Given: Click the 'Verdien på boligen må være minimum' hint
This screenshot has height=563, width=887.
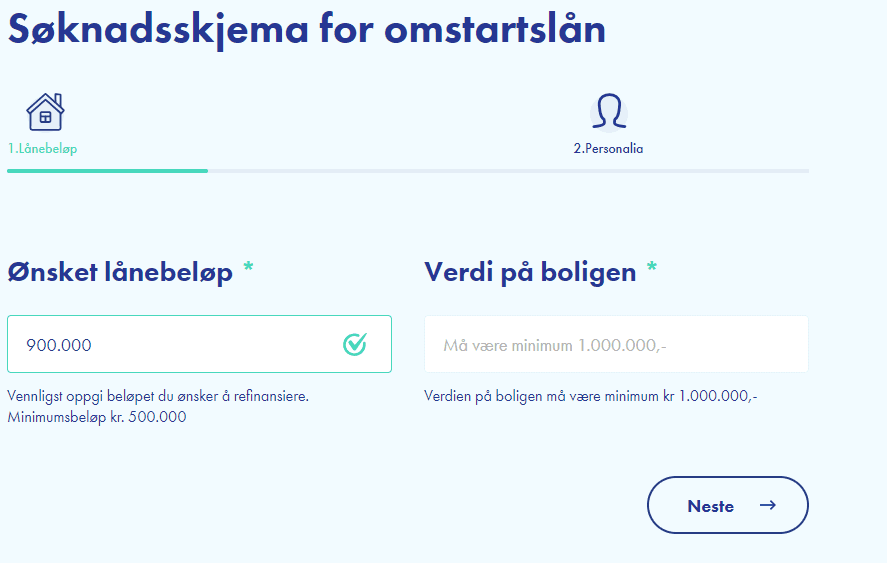Looking at the screenshot, I should 591,396.
